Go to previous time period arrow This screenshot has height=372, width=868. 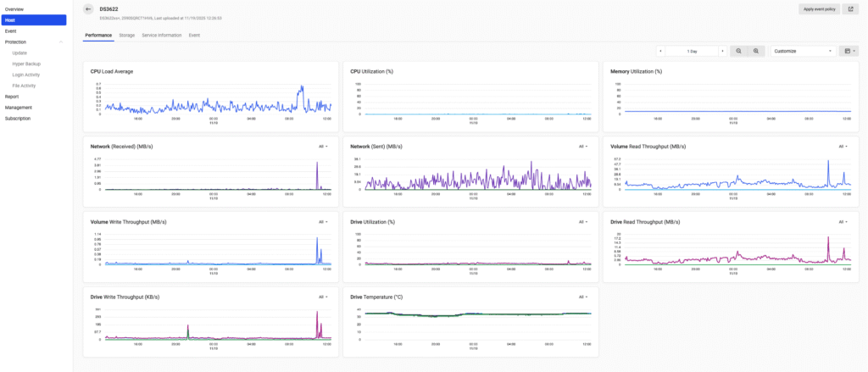pos(661,51)
